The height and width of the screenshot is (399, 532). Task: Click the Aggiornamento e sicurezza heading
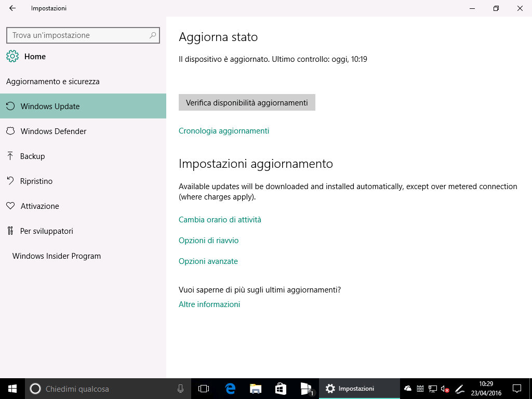pos(53,82)
